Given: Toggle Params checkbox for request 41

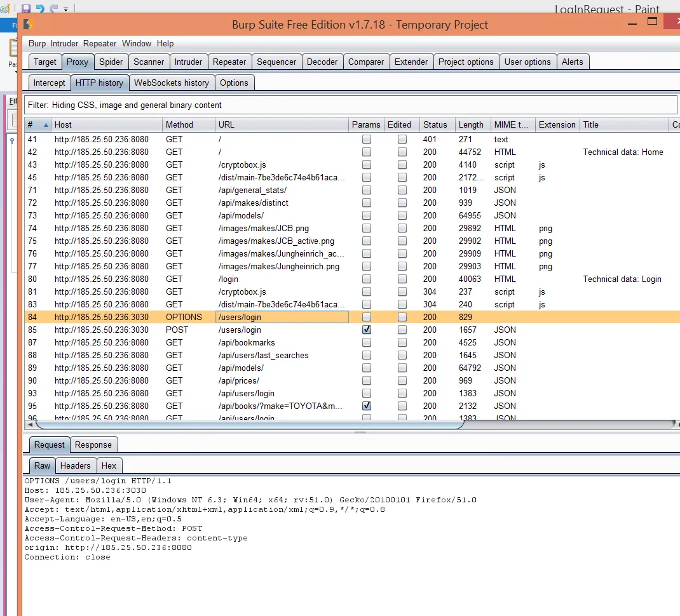Looking at the screenshot, I should [367, 139].
